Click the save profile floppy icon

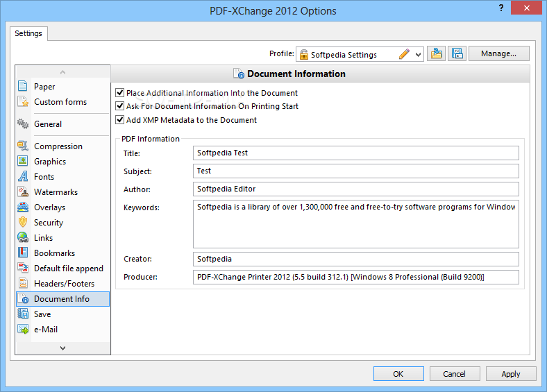click(457, 53)
